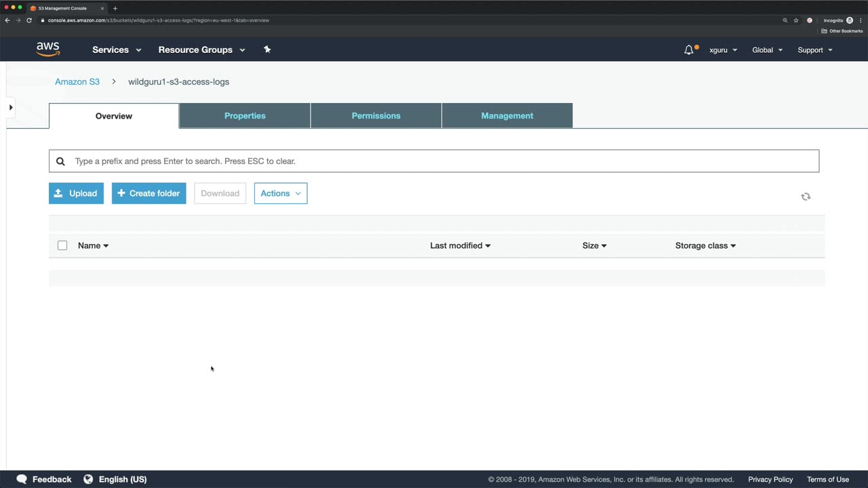This screenshot has height=488, width=868.
Task: Expand the Resource Groups menu
Action: (201, 49)
